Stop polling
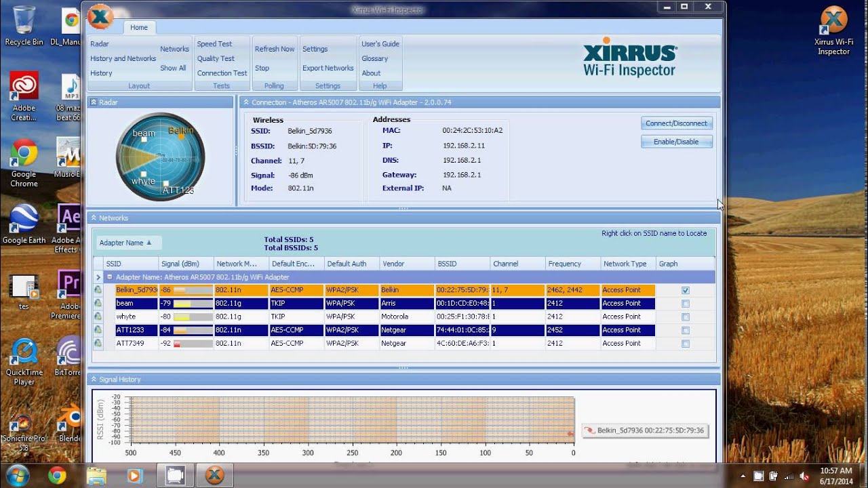Screen dimensions: 868x488 click(262, 68)
